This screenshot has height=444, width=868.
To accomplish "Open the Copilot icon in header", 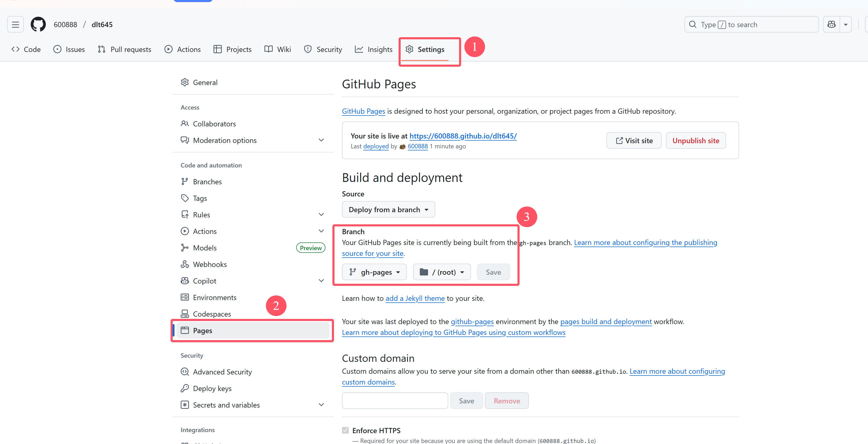I will [x=831, y=25].
